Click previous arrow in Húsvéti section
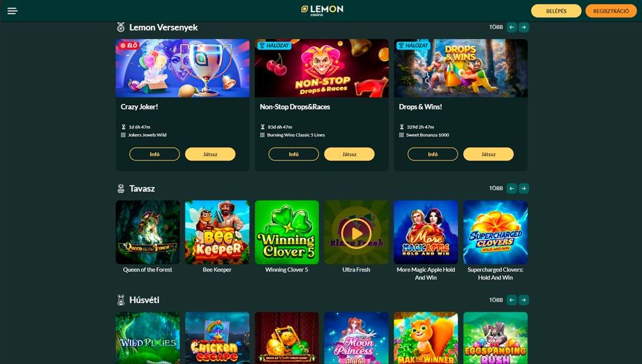Screen dimensions: 642x364 512,300
